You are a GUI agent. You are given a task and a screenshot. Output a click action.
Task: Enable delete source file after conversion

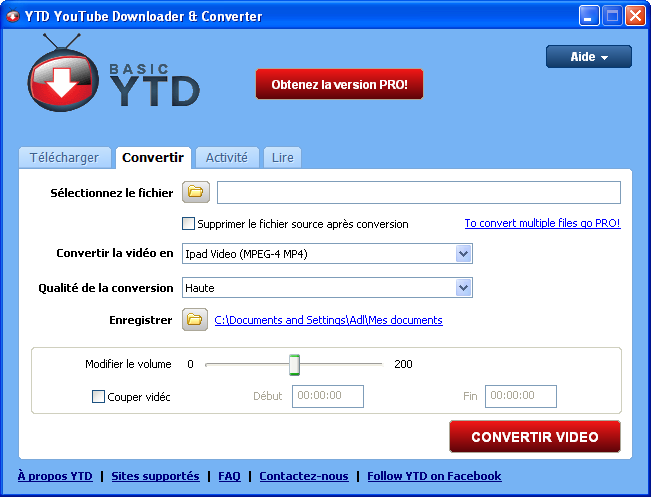[188, 224]
